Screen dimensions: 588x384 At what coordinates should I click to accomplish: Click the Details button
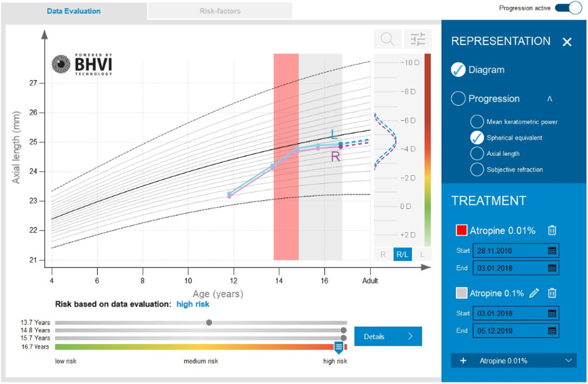click(x=388, y=336)
